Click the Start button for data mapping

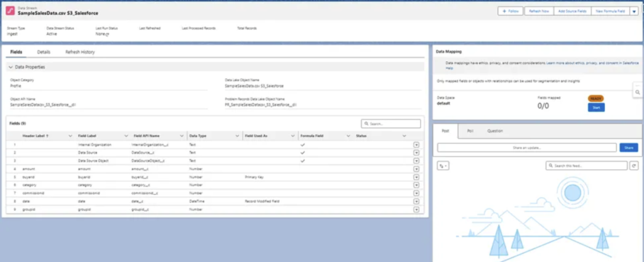click(x=596, y=107)
